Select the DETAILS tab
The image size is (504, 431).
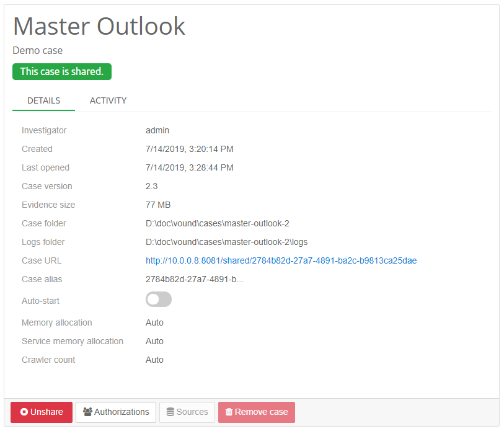[43, 100]
